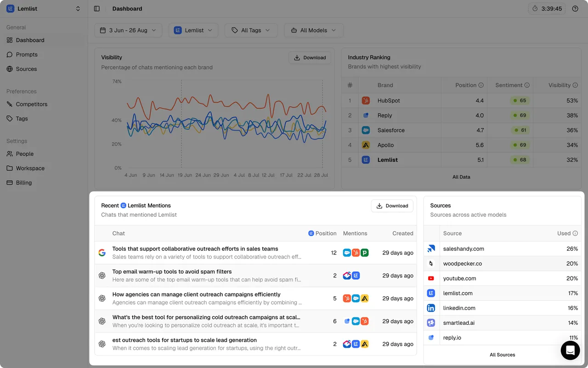Sort sources by Source column header
The height and width of the screenshot is (368, 588).
pyautogui.click(x=452, y=233)
